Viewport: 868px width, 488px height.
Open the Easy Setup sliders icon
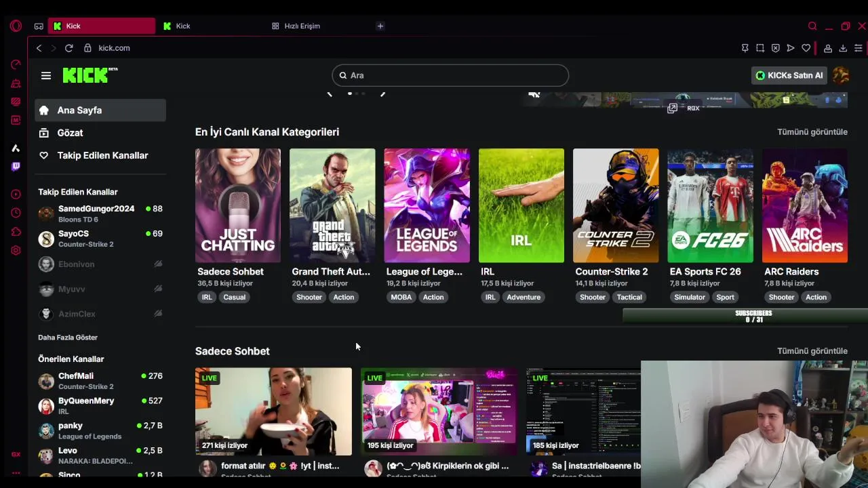(x=859, y=48)
